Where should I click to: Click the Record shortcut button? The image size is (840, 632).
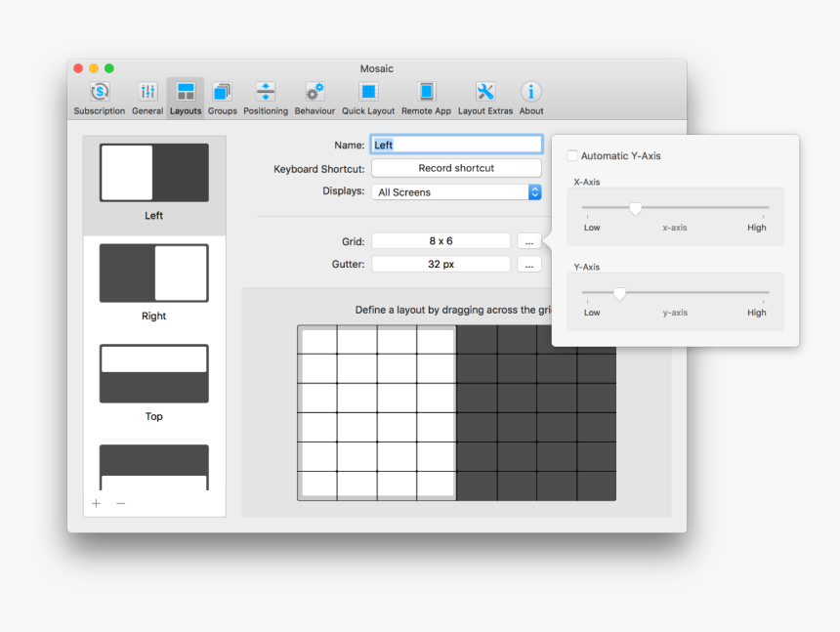456,167
